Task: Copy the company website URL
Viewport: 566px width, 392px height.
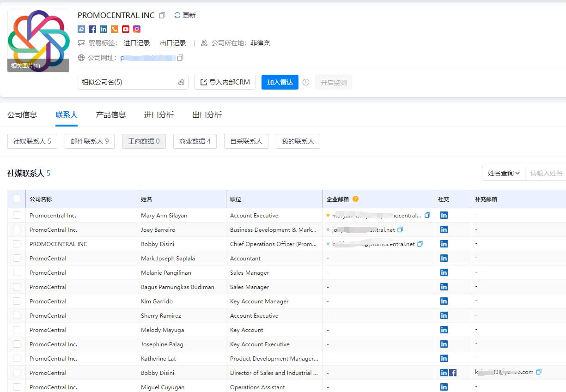Action: [180, 58]
